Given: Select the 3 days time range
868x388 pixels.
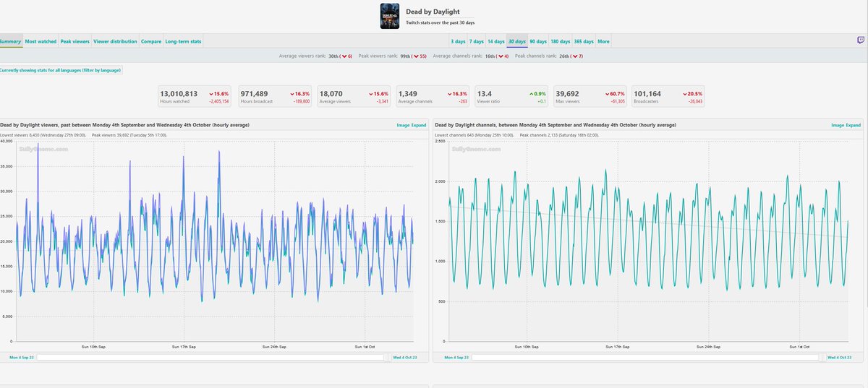Looking at the screenshot, I should pyautogui.click(x=458, y=41).
